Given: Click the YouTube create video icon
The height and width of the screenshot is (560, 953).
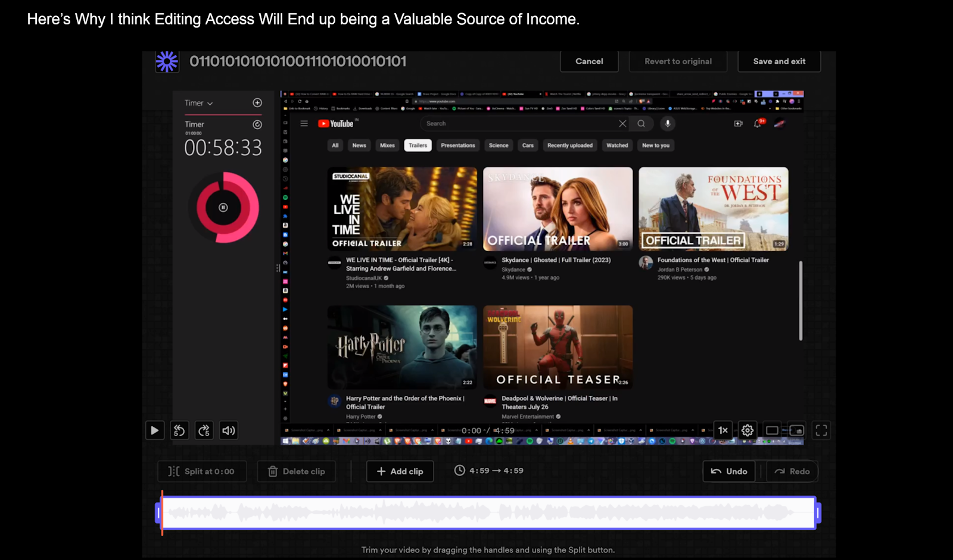Looking at the screenshot, I should click(739, 124).
